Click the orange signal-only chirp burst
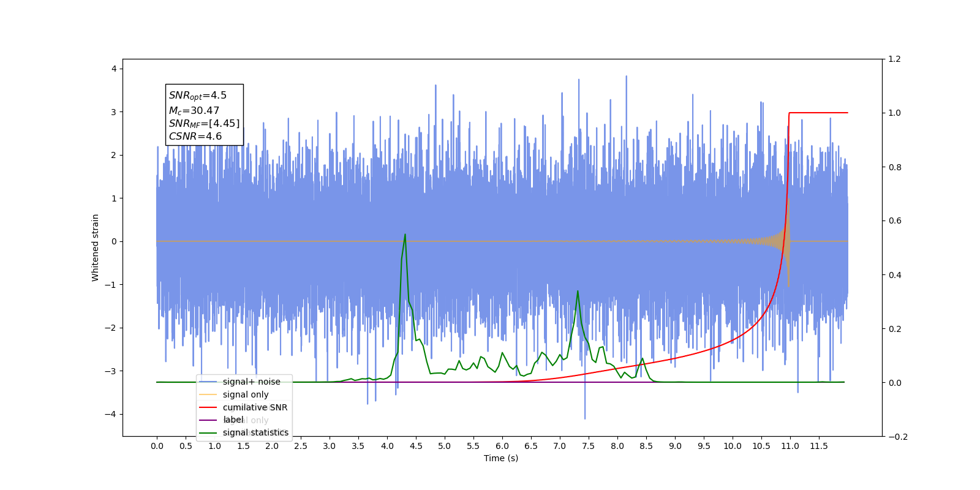Viewport: 980px width, 490px height. click(x=786, y=241)
